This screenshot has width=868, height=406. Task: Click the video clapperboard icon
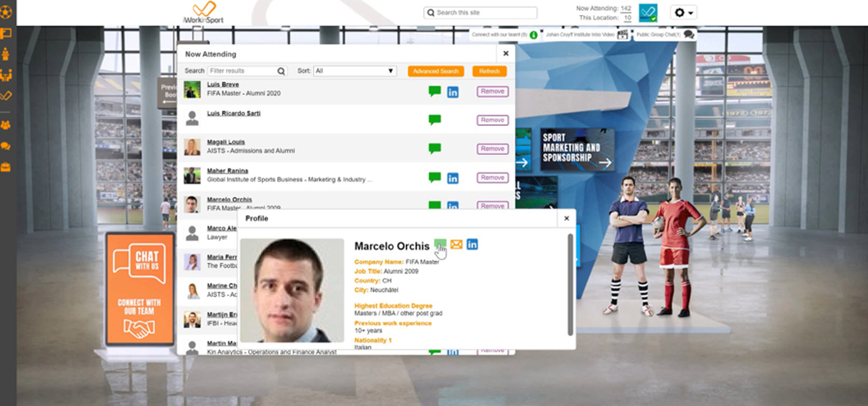pos(622,35)
